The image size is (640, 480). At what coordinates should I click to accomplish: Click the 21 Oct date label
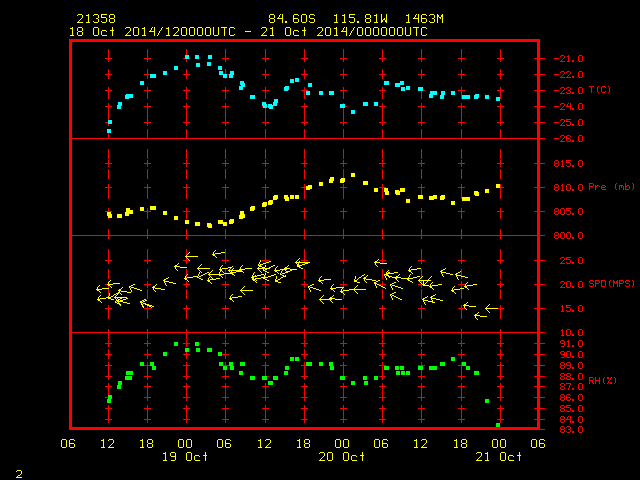[498, 457]
